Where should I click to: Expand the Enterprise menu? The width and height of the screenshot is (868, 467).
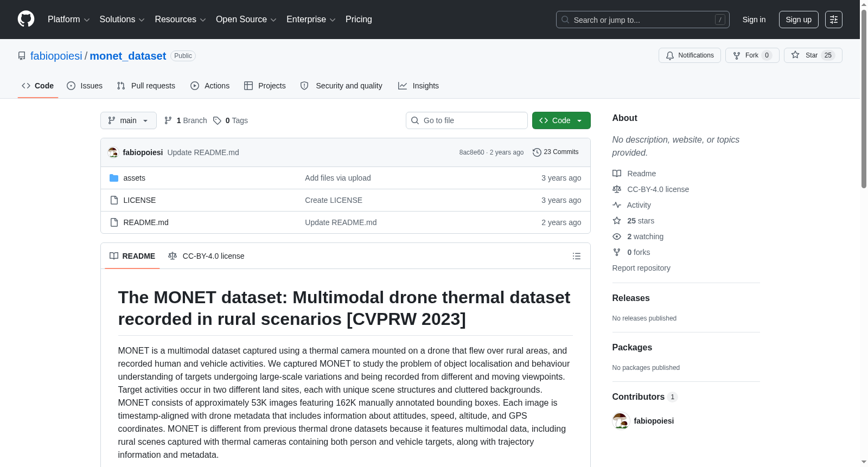pyautogui.click(x=311, y=20)
